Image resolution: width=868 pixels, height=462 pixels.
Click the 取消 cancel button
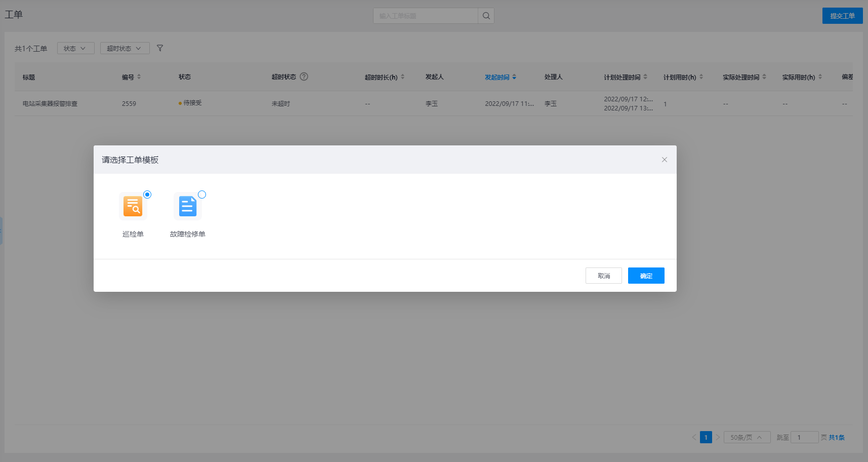[603, 276]
